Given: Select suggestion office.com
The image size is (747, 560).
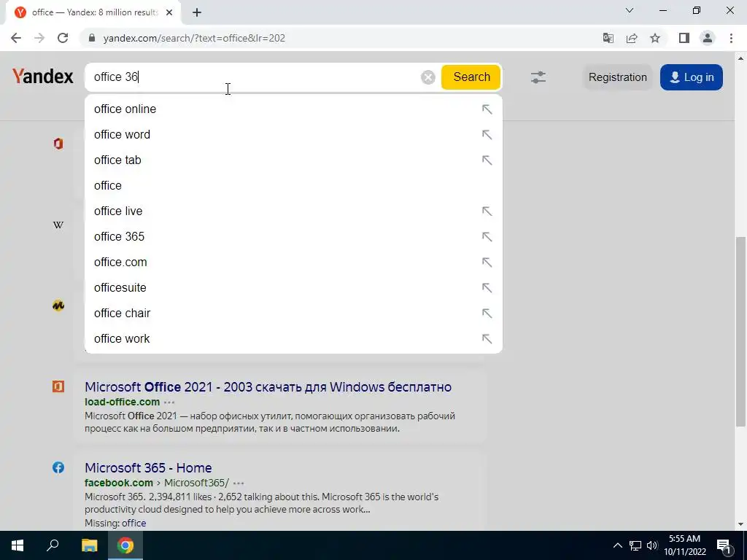Looking at the screenshot, I should point(293,262).
